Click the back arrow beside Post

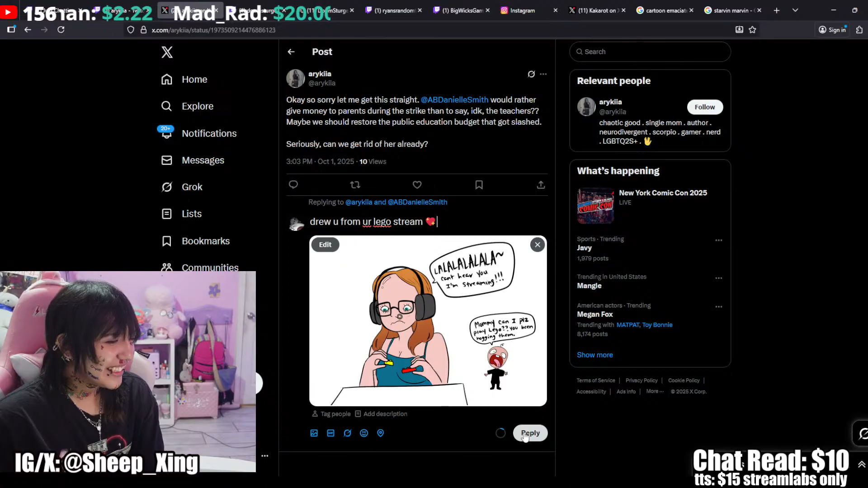(291, 52)
